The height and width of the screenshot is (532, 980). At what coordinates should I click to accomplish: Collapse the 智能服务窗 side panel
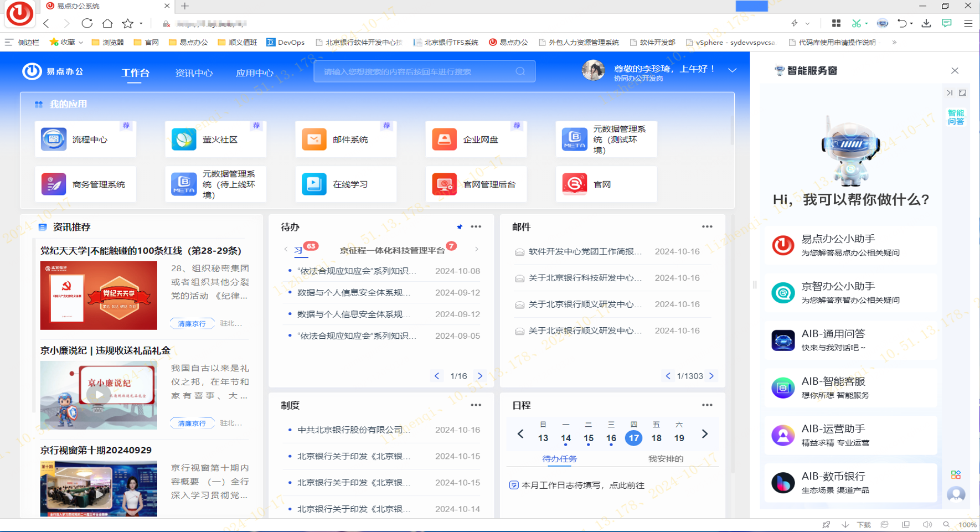tap(950, 93)
